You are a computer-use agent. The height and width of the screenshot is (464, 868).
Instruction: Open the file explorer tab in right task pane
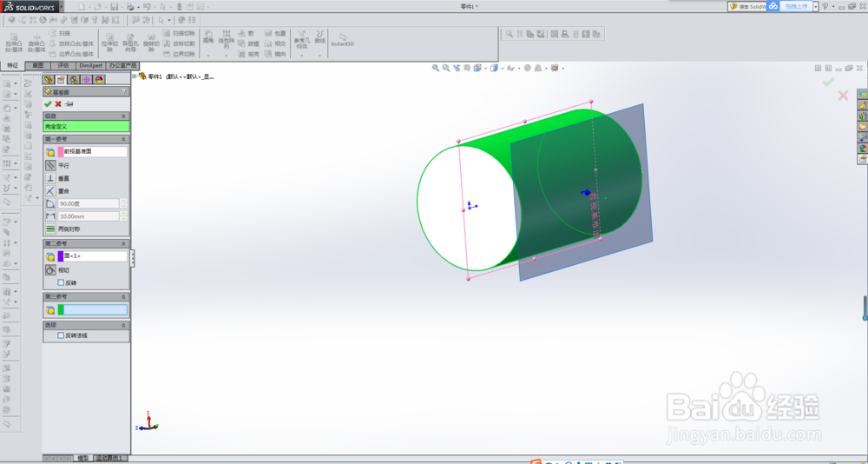(862, 126)
